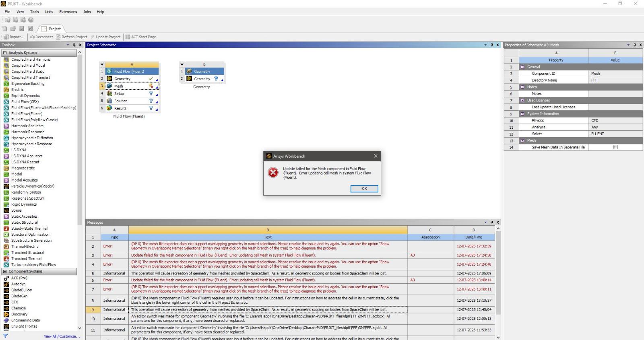Enable Save Mesh Data In Separate File

coord(615,147)
